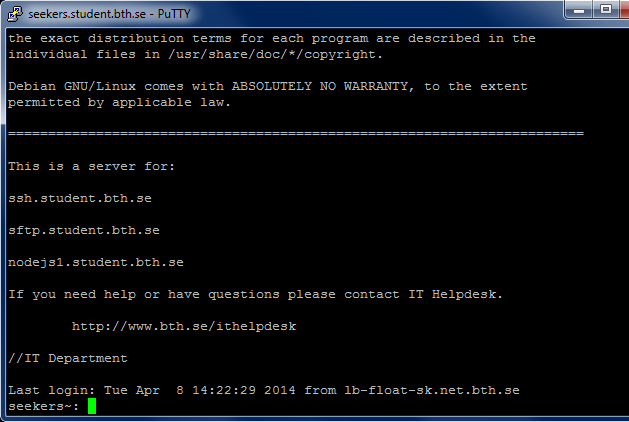This screenshot has height=422, width=629.
Task: Click the seekers~: shell prompt
Action: (x=43, y=406)
